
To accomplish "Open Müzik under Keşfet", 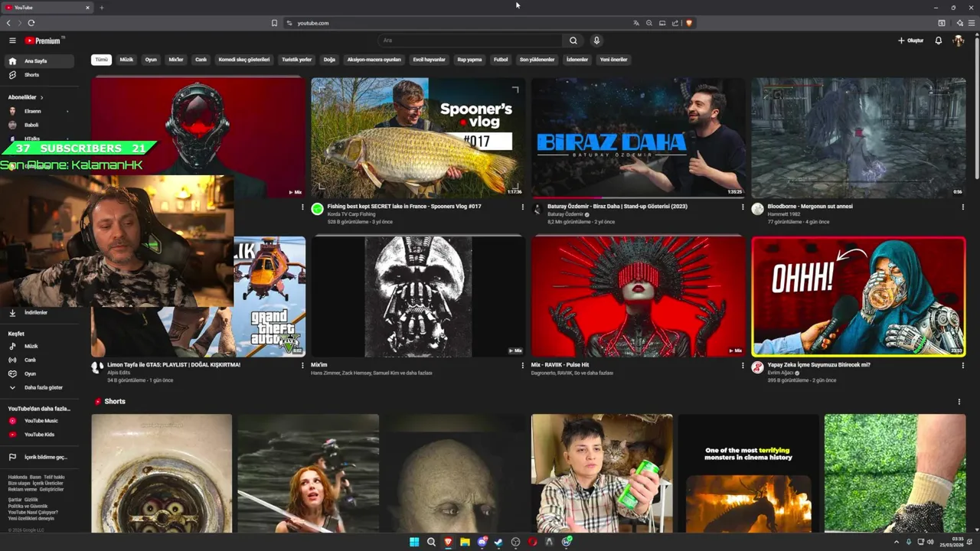I will [40, 346].
